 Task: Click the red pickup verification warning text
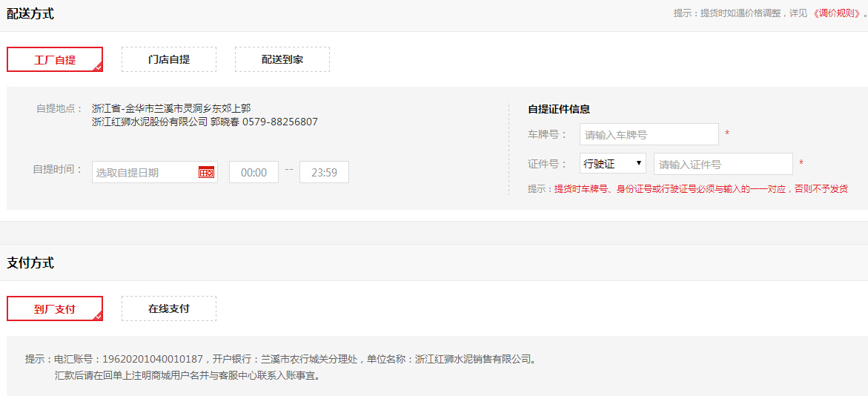(700, 189)
